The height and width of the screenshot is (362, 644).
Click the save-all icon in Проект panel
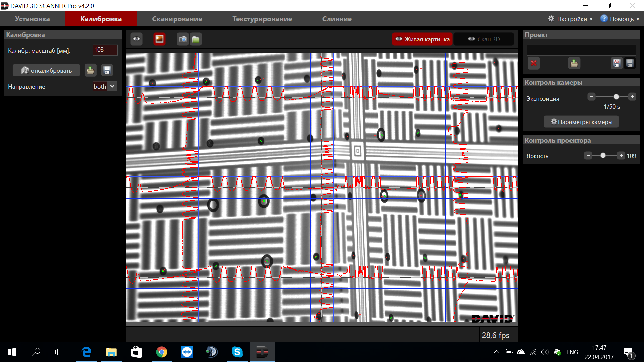616,63
